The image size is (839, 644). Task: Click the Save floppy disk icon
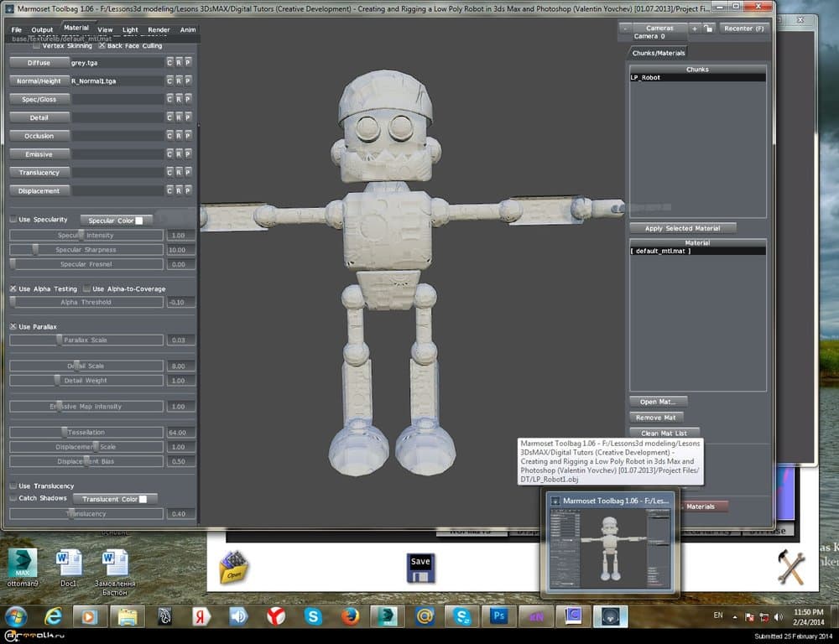click(420, 567)
